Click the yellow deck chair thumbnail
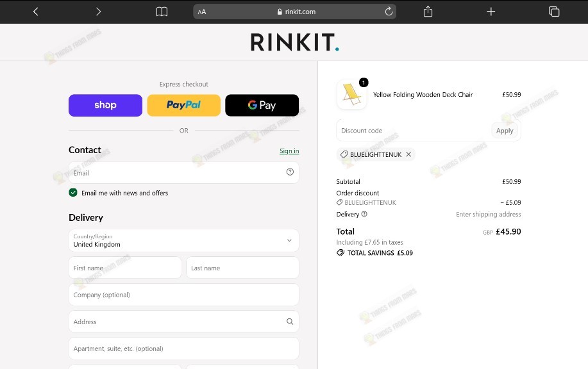Screen dimensions: 588x369 352,94
